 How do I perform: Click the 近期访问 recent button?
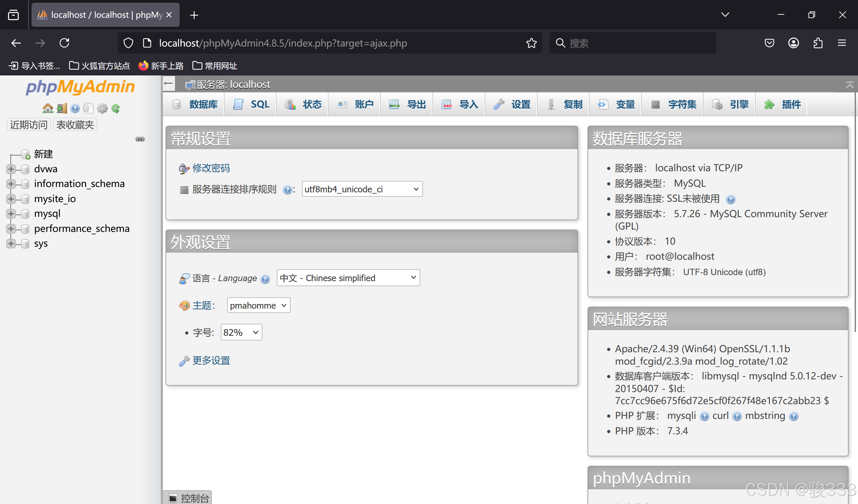pyautogui.click(x=28, y=125)
